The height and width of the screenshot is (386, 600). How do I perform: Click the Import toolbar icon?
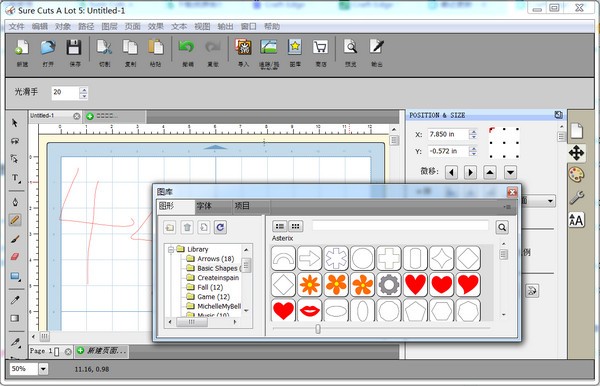tap(243, 47)
